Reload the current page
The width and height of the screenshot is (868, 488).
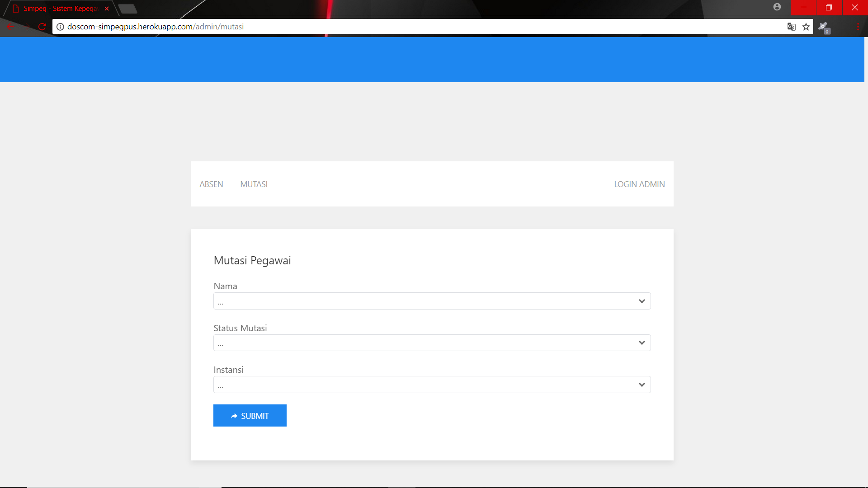click(x=42, y=27)
